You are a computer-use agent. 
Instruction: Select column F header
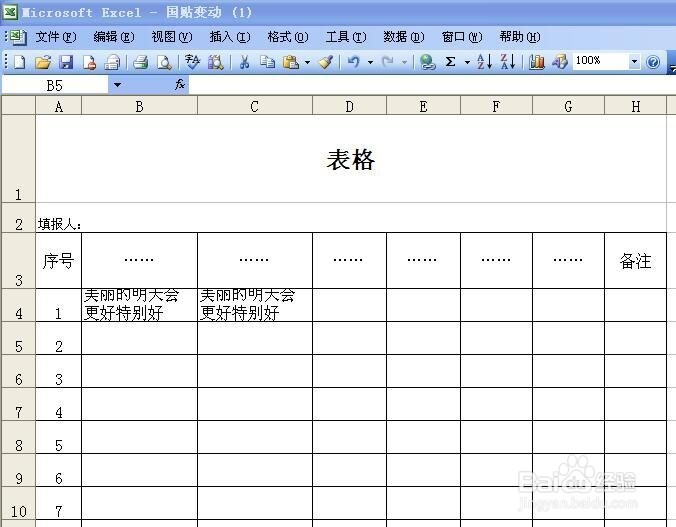(x=497, y=106)
